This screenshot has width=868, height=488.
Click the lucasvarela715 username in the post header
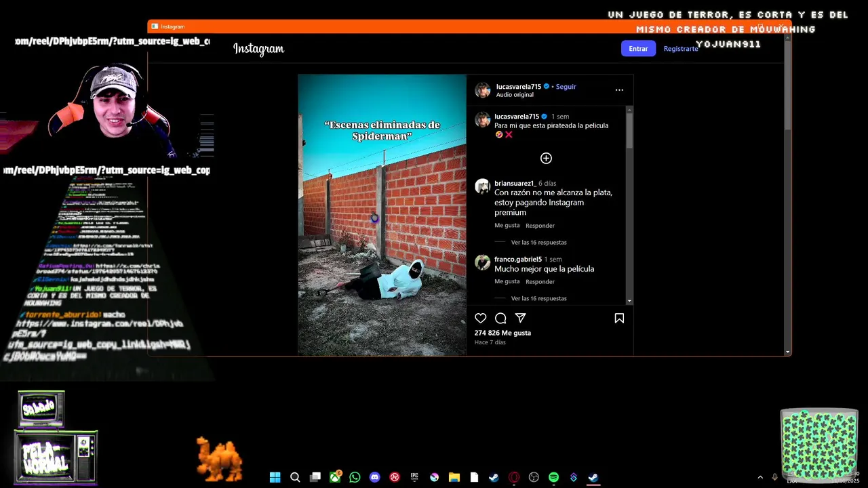[518, 87]
